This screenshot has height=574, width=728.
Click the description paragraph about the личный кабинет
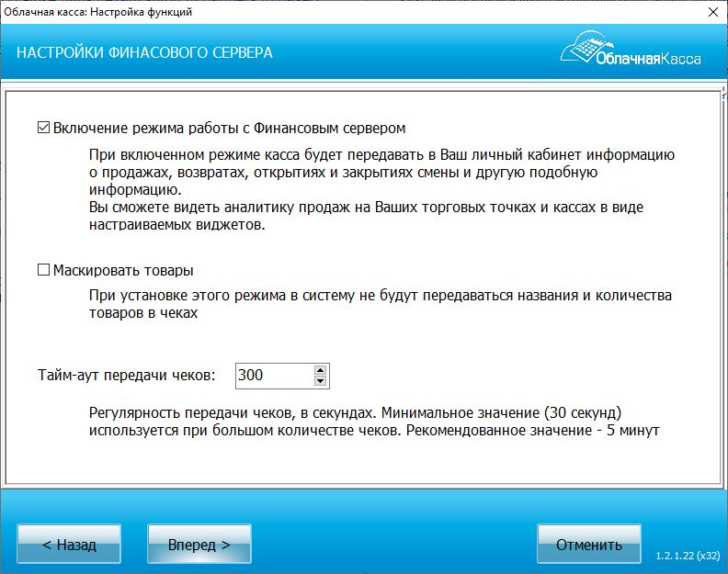pyautogui.click(x=381, y=191)
